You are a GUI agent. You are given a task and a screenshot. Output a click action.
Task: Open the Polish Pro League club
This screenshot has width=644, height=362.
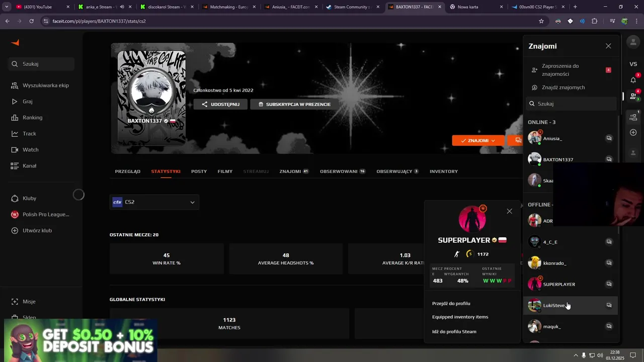[x=41, y=215]
